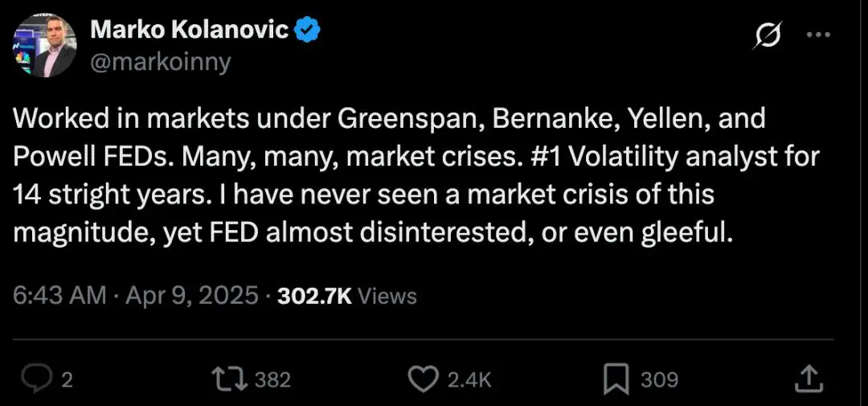
Task: Click the reply speech bubble icon
Action: point(37,379)
